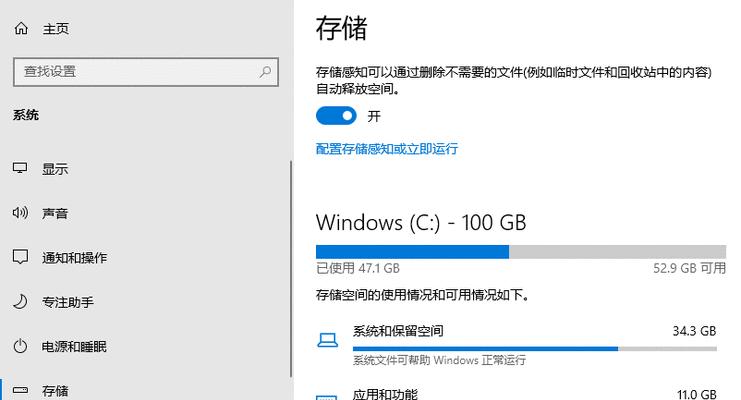Turn off the 存储感知 toggle switch
Screen dimensions: 741x400
[x=336, y=116]
